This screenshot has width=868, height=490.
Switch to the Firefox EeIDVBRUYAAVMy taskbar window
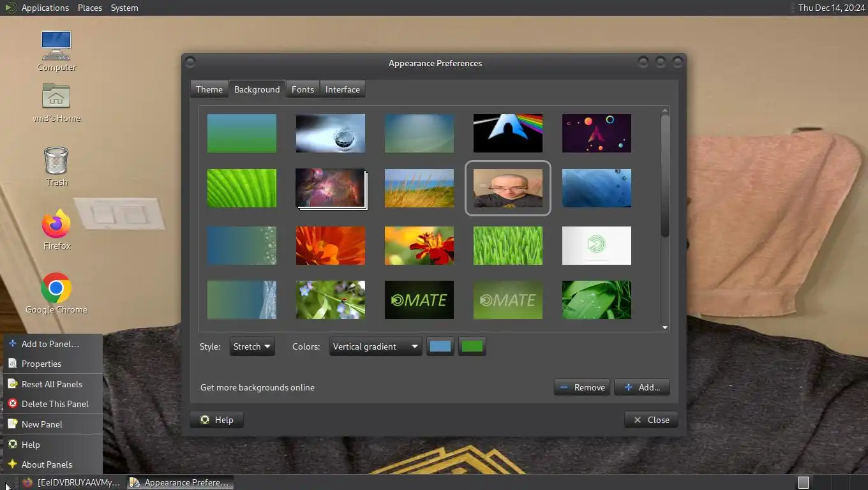coord(71,482)
